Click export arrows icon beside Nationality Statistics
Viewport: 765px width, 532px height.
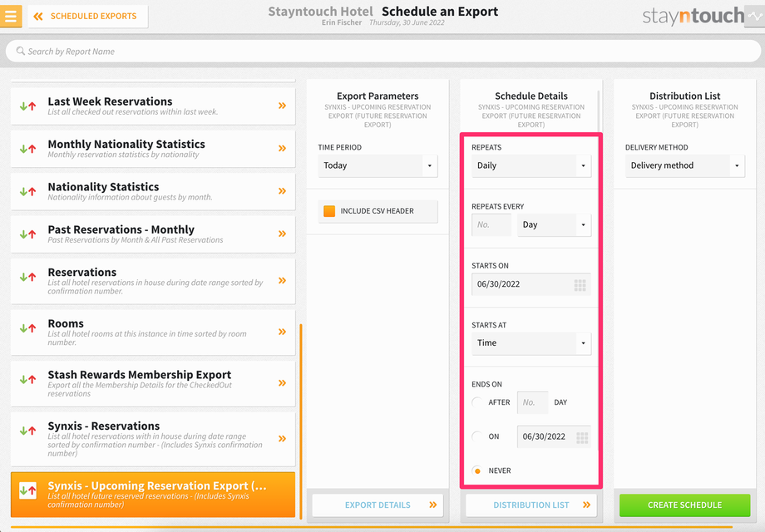point(27,191)
